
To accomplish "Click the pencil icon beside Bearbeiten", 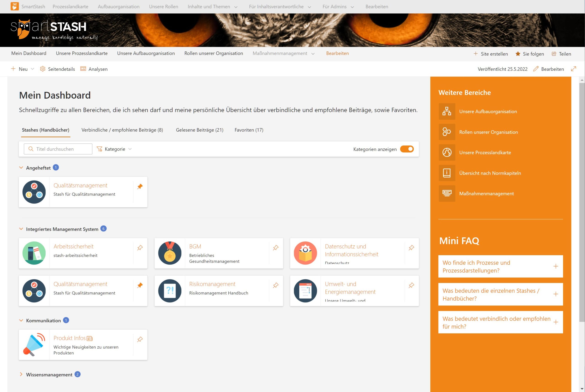I will pos(536,69).
